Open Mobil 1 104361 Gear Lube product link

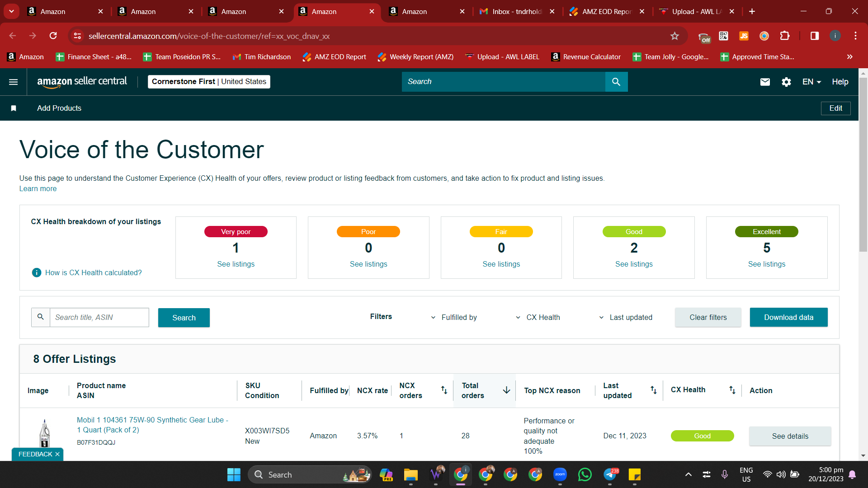coord(152,425)
